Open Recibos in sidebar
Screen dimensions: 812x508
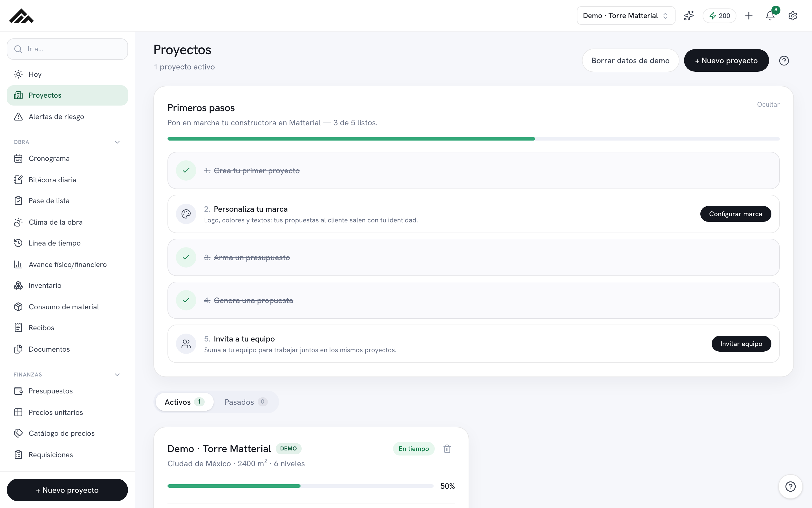click(x=67, y=328)
